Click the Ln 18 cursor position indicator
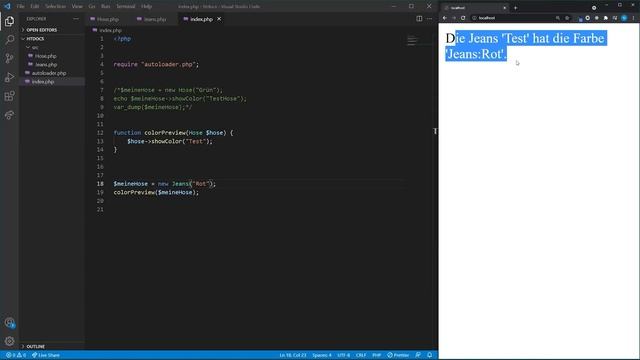640x360 pixels. click(x=293, y=355)
